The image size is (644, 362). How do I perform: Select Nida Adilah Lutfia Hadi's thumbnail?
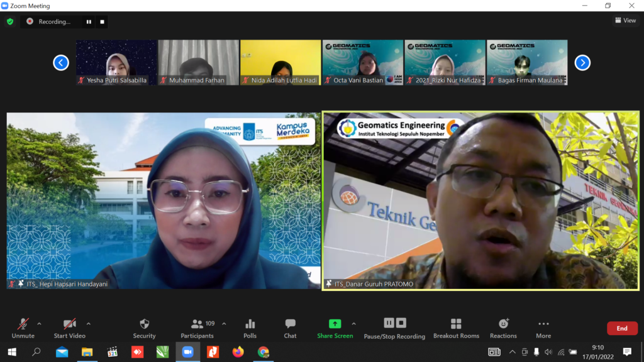click(x=280, y=62)
